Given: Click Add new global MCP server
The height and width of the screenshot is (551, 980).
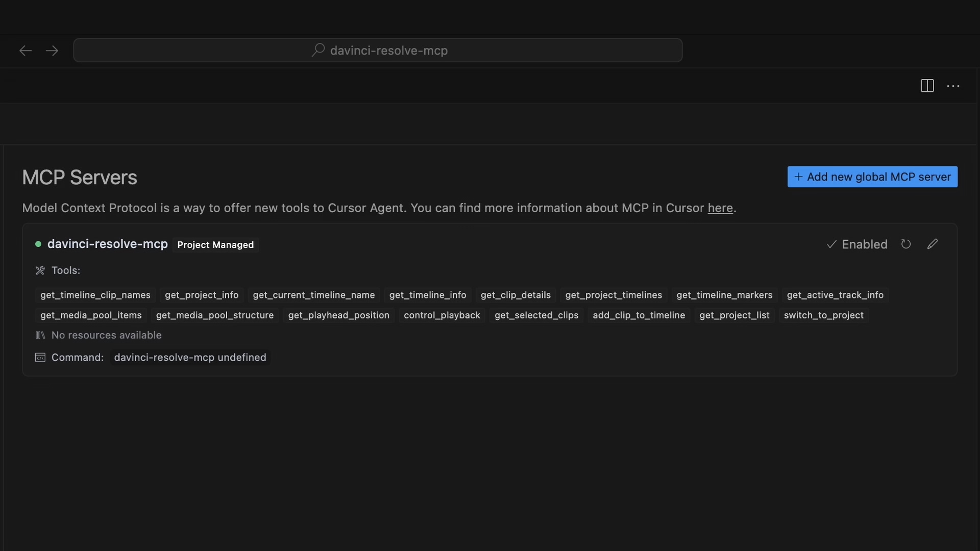Looking at the screenshot, I should coord(873,177).
